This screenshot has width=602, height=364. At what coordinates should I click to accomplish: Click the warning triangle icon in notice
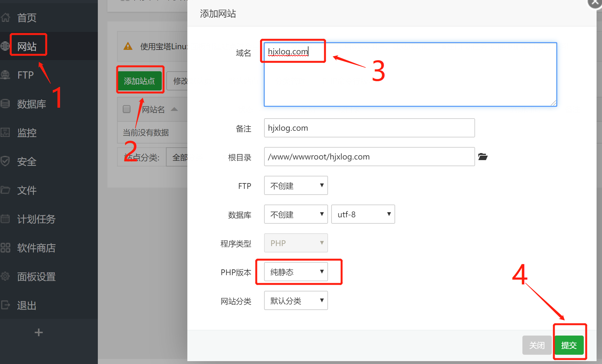pyautogui.click(x=128, y=46)
